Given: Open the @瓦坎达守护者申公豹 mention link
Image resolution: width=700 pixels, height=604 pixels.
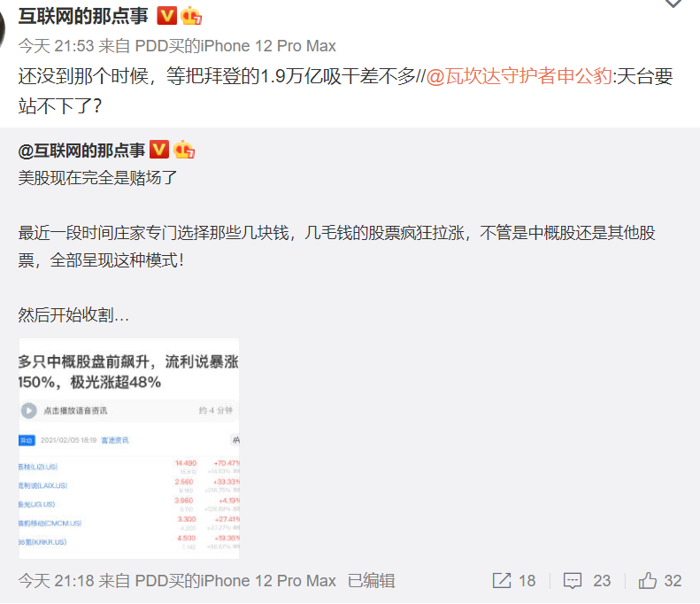Looking at the screenshot, I should click(x=519, y=76).
